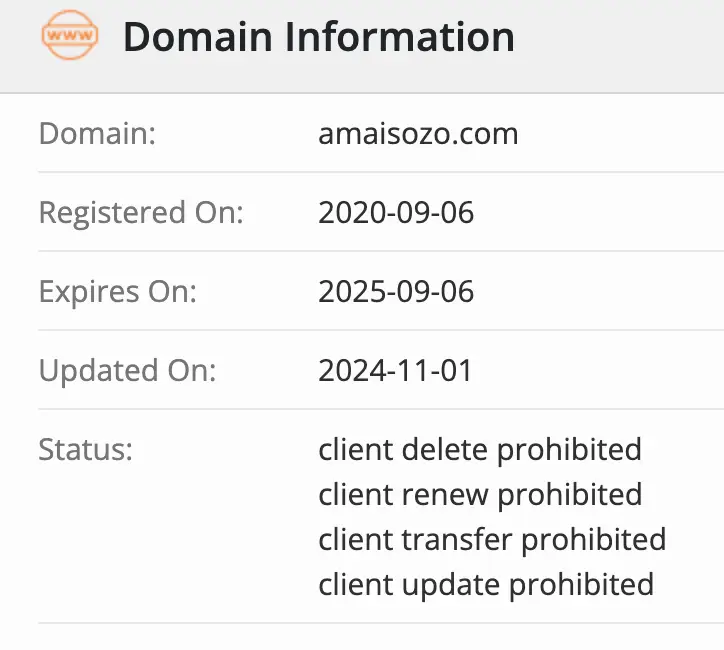This screenshot has width=724, height=650.
Task: Click the Expires On: label
Action: tap(118, 291)
